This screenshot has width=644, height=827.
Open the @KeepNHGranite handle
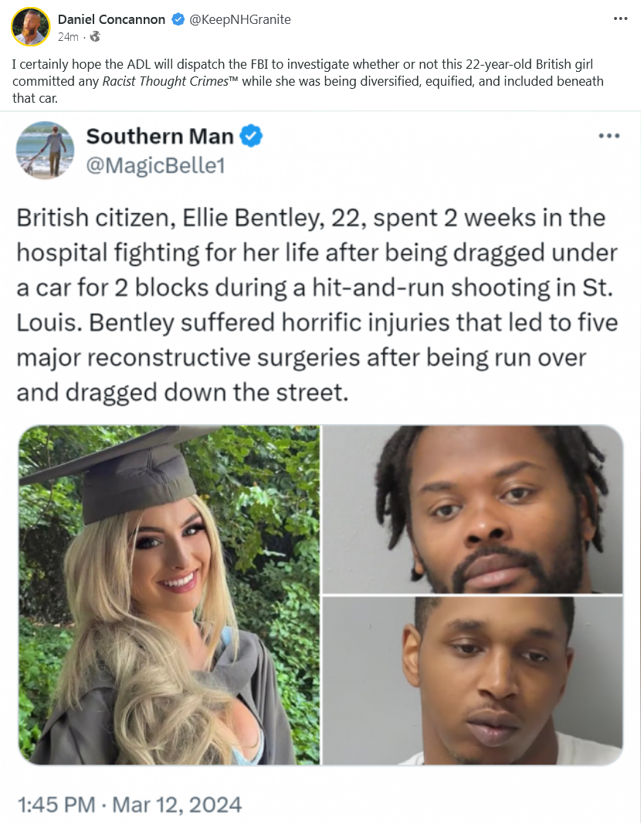coord(240,19)
